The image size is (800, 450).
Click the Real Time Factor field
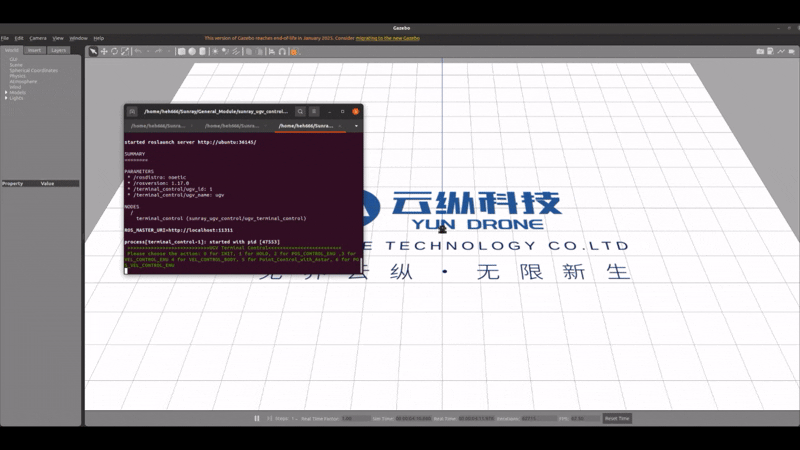coord(356,418)
